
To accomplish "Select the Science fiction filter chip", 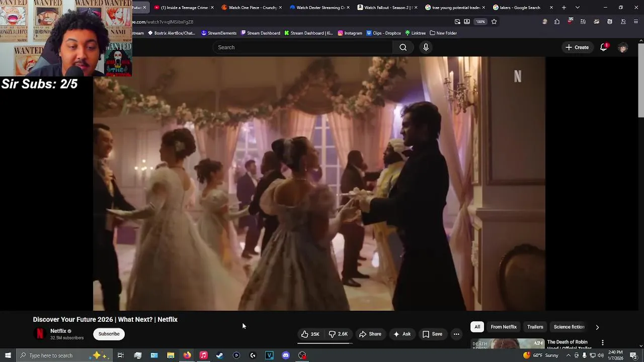I will tap(569, 327).
